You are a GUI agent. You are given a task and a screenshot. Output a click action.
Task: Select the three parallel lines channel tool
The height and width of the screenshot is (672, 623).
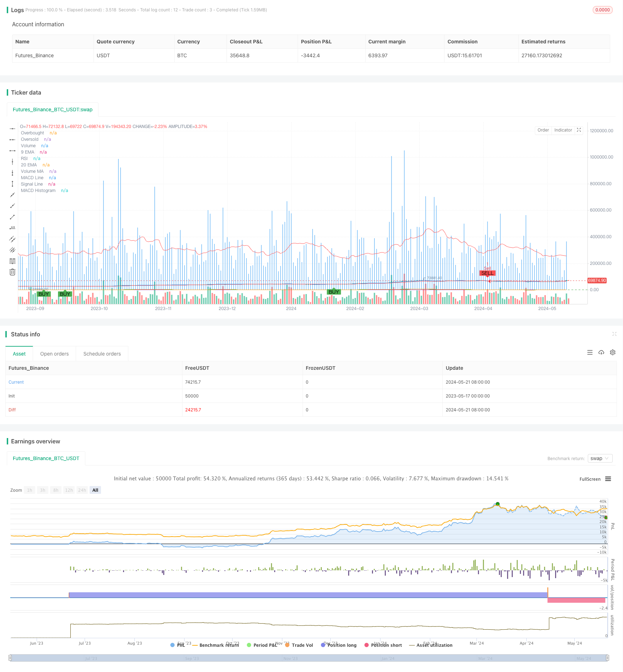click(12, 250)
